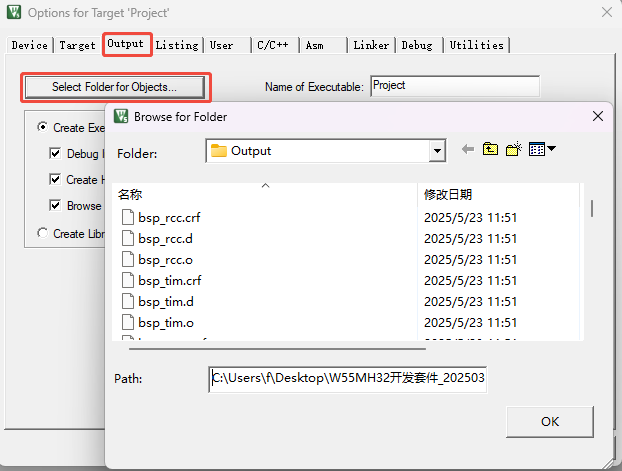Click the bsp_tim.crf file icon
622x471 pixels.
(x=127, y=280)
